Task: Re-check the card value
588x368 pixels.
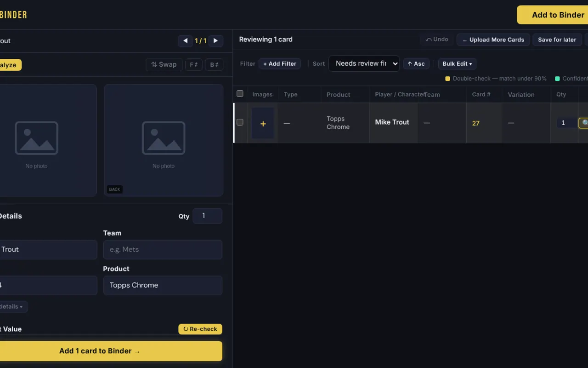Action: [x=200, y=329]
